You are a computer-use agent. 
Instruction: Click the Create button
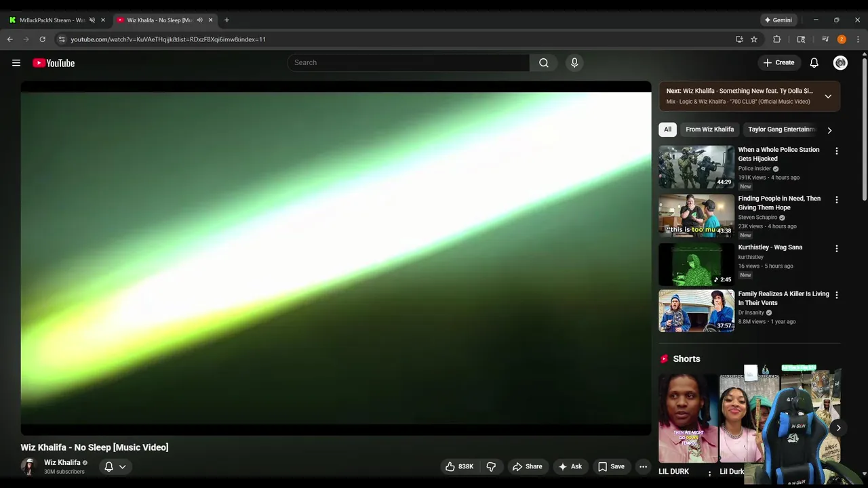(778, 63)
